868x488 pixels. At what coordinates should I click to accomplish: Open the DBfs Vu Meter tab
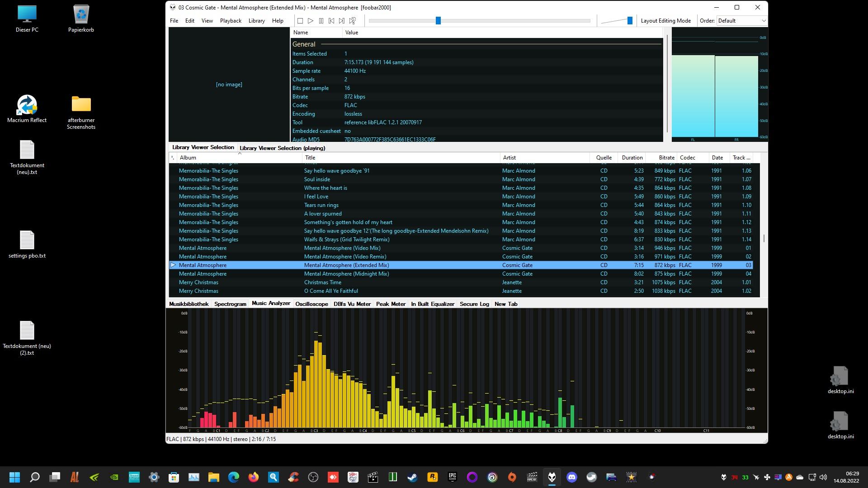352,304
